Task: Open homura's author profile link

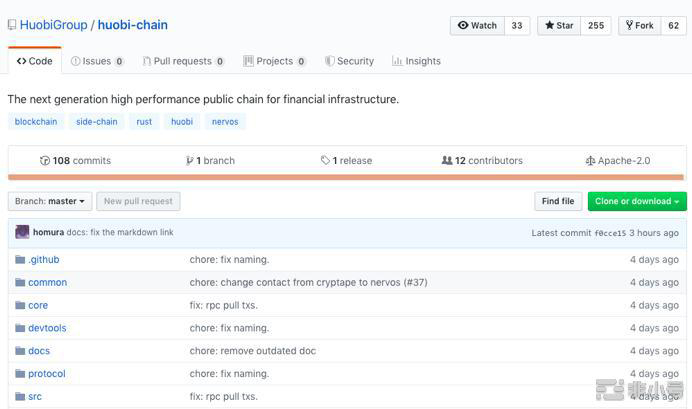Action: point(49,232)
